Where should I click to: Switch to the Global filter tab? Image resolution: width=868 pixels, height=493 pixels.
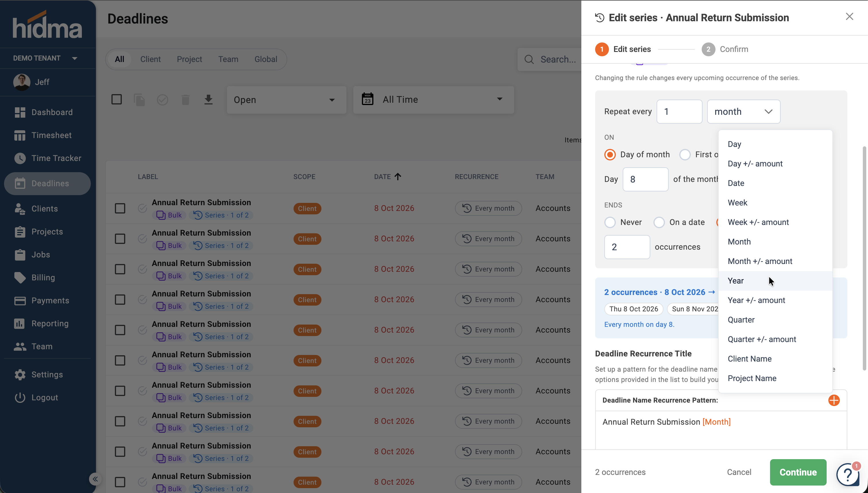pyautogui.click(x=266, y=59)
